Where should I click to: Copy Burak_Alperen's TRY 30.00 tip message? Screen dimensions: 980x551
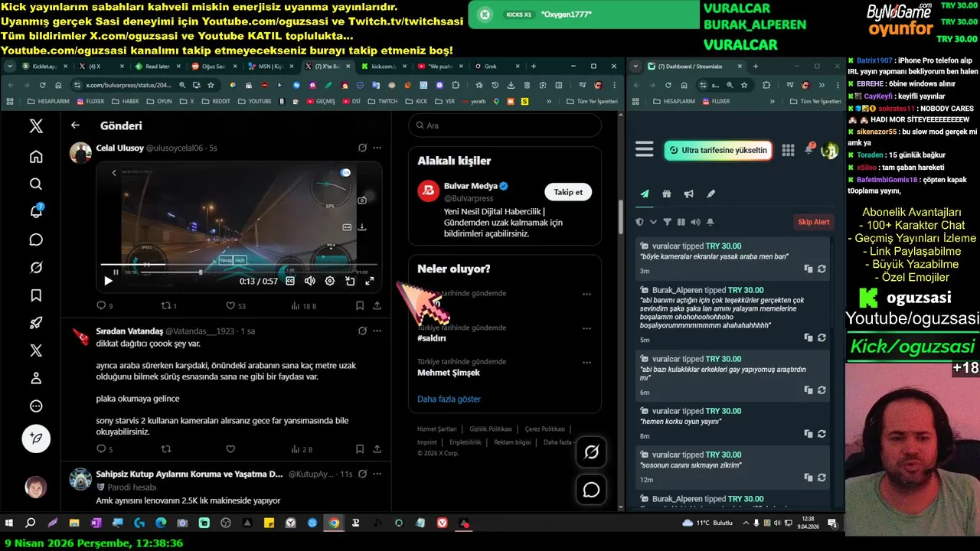point(808,337)
